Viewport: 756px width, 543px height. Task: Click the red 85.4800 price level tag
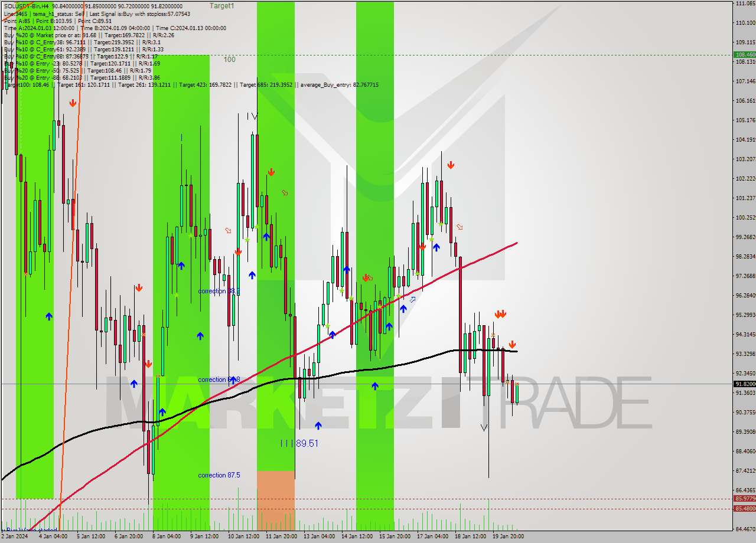click(745, 508)
